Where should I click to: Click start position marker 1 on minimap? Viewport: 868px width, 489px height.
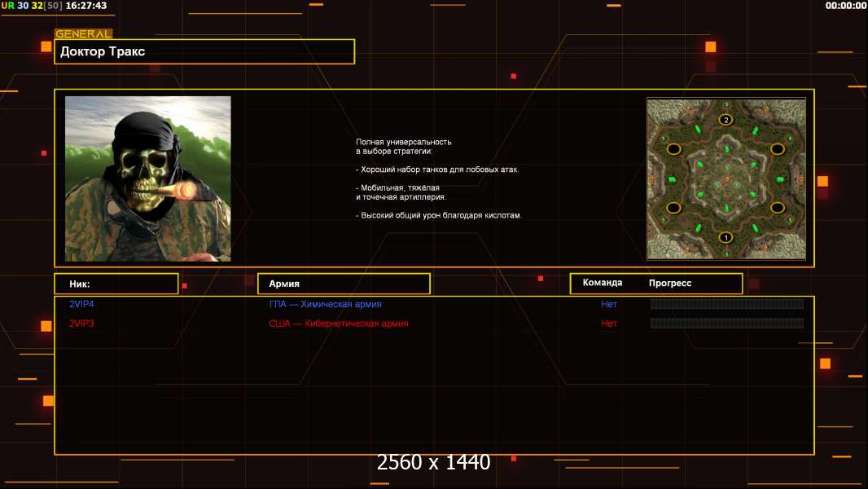[726, 238]
